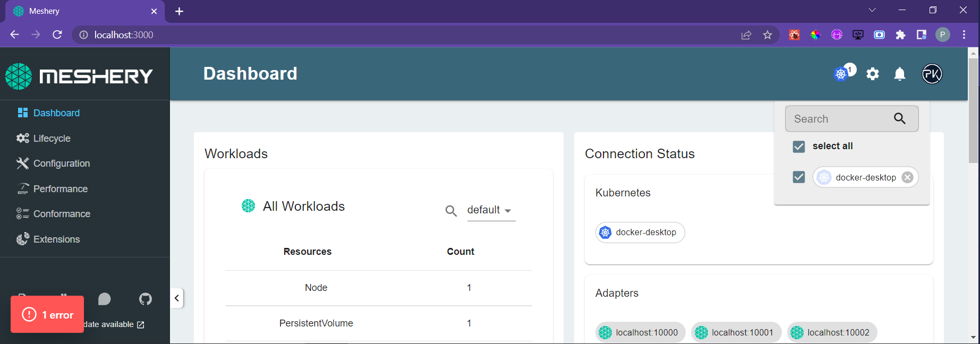Click the magnifier icon in the context search box

tap(899, 118)
